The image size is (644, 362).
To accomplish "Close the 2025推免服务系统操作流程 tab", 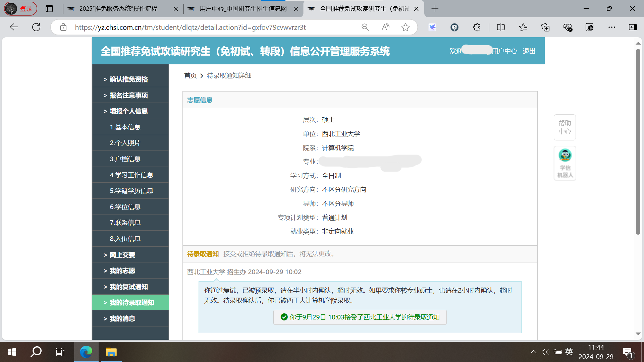I will click(175, 9).
